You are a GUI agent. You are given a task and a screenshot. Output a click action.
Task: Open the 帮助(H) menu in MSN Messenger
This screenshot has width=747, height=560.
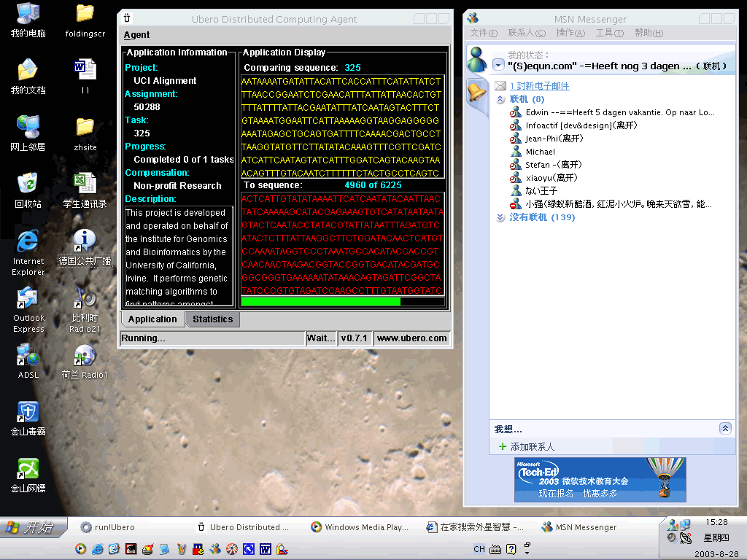(x=649, y=33)
